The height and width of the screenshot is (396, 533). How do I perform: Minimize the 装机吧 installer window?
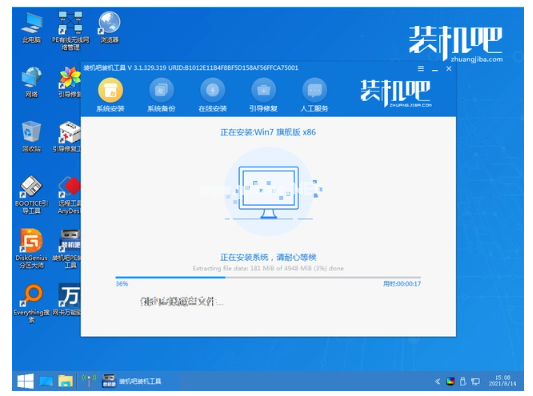[x=435, y=69]
